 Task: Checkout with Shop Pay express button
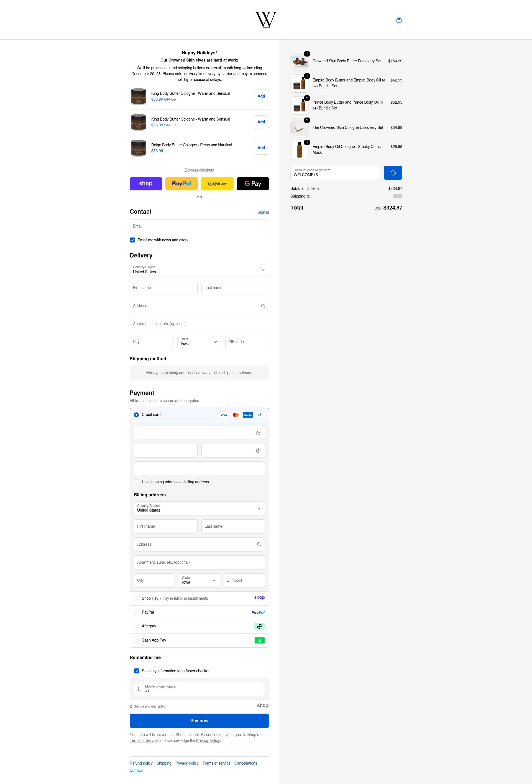tap(146, 183)
